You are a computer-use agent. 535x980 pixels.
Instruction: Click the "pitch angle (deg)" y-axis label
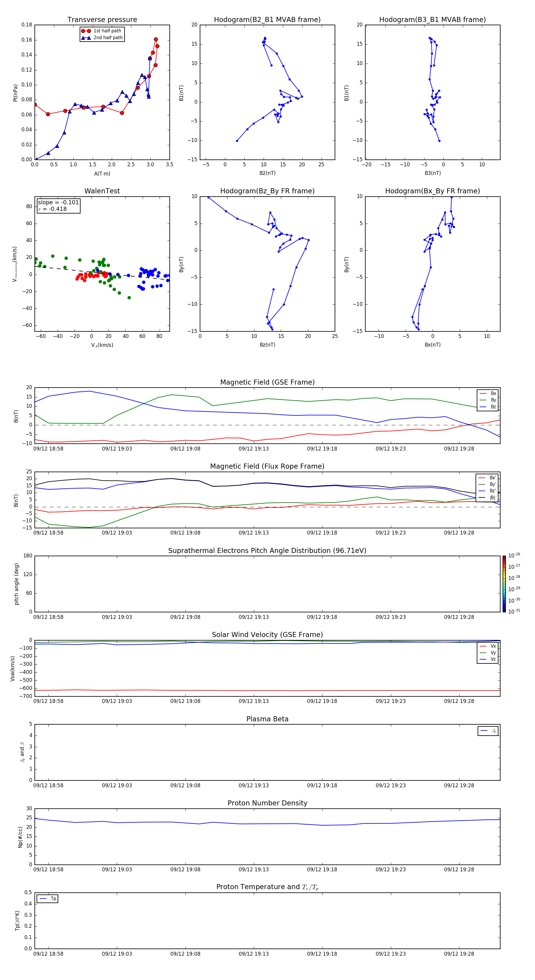[x=16, y=584]
